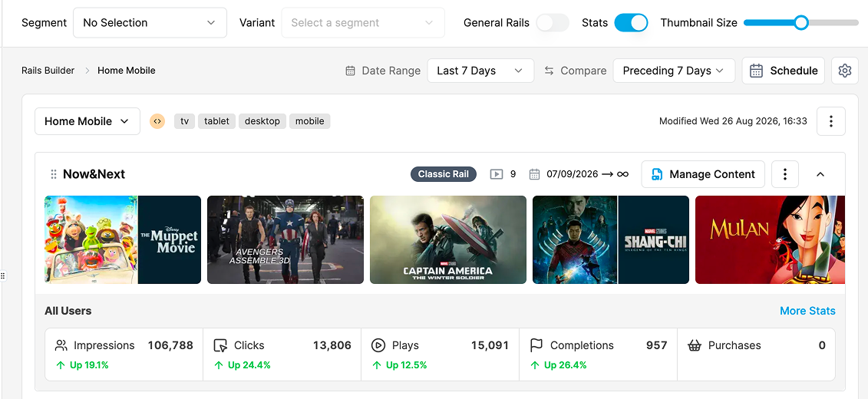Click the tv device tag
868x399 pixels.
click(x=185, y=121)
